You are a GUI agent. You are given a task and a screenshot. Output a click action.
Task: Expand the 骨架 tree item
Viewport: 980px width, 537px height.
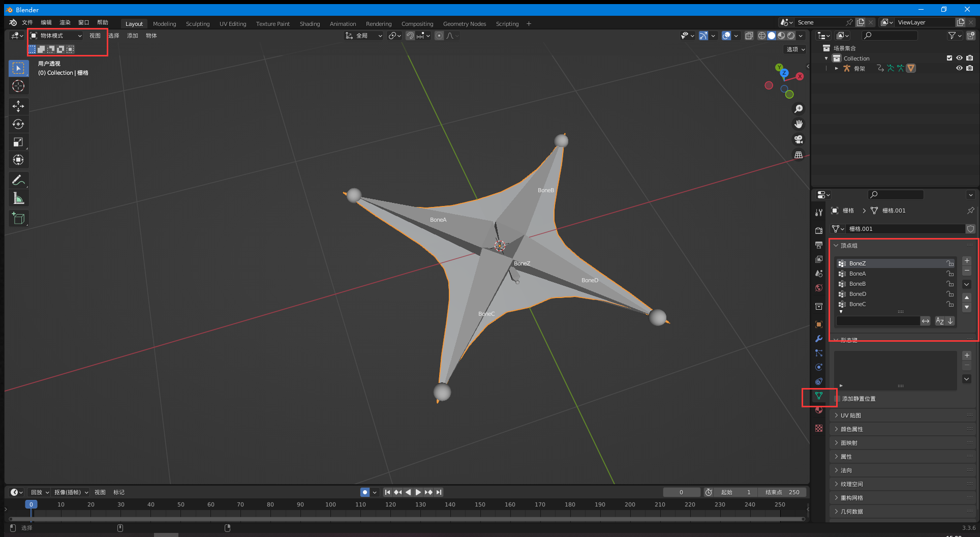point(836,68)
